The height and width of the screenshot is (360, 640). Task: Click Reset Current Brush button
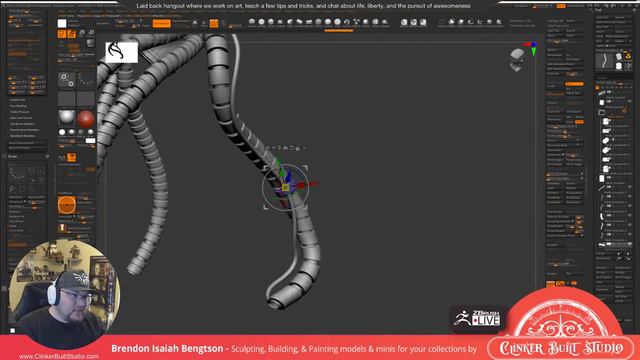[x=27, y=143]
